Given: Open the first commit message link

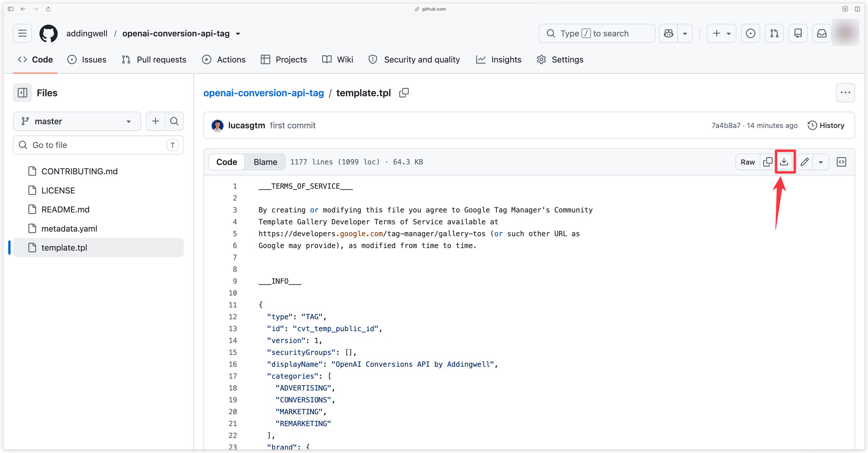Looking at the screenshot, I should click(x=293, y=126).
